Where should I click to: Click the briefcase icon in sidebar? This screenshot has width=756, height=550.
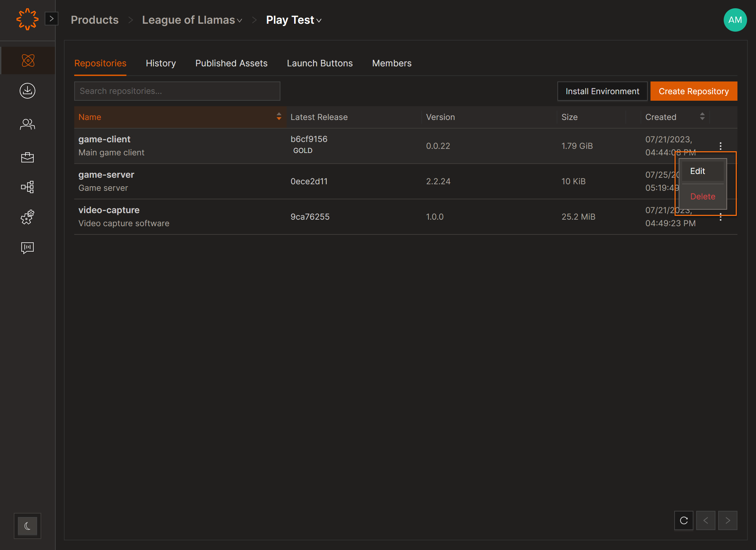coord(27,157)
